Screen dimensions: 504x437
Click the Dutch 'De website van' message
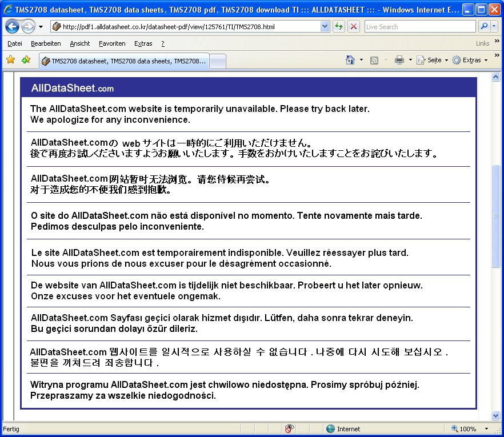[227, 290]
